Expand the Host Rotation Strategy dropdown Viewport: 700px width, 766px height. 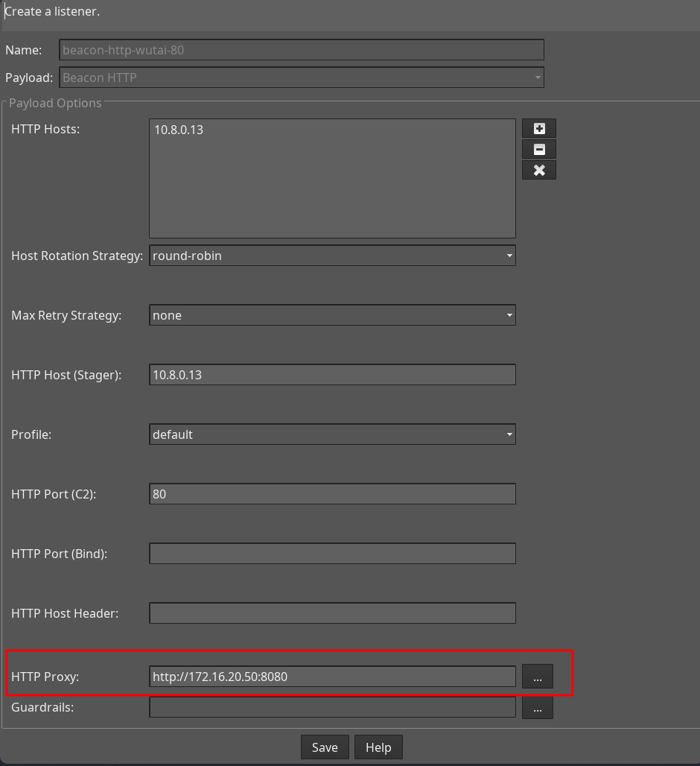point(332,256)
